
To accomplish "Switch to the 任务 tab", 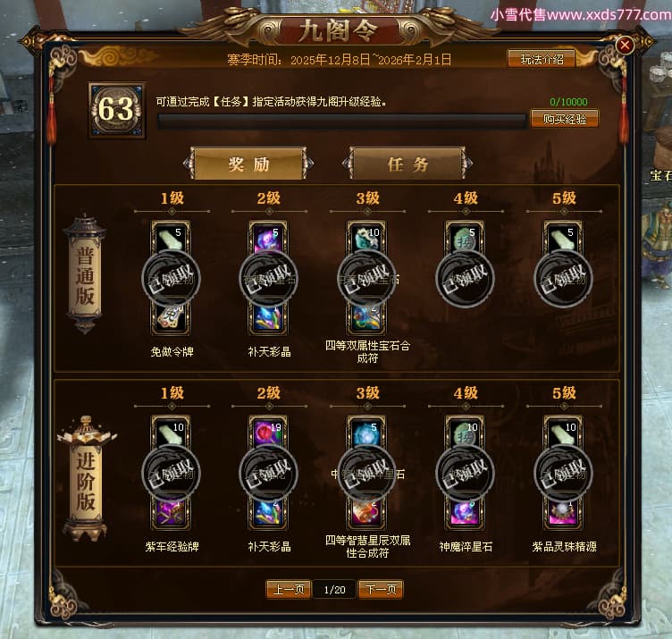I will tap(407, 164).
